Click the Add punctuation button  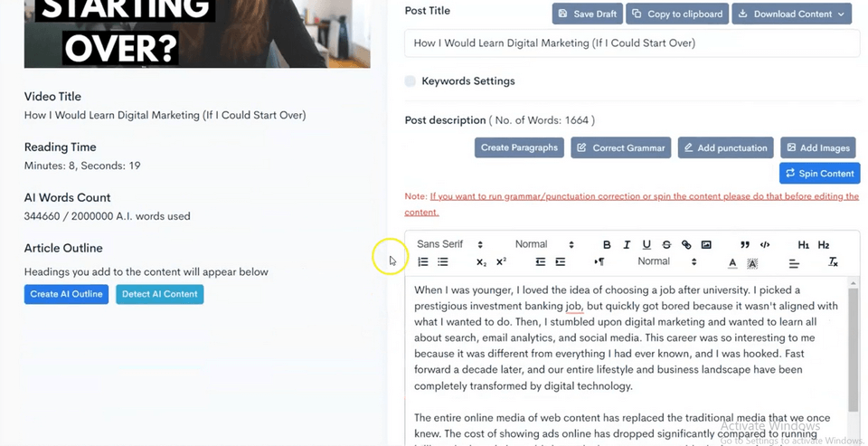tap(726, 148)
